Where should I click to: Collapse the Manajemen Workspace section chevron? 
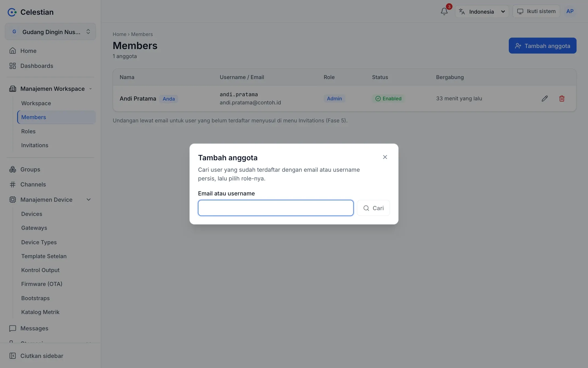(x=90, y=89)
